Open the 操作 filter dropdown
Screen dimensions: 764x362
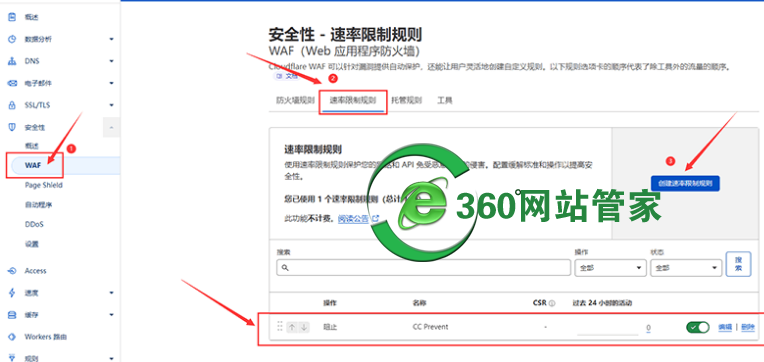(x=611, y=268)
